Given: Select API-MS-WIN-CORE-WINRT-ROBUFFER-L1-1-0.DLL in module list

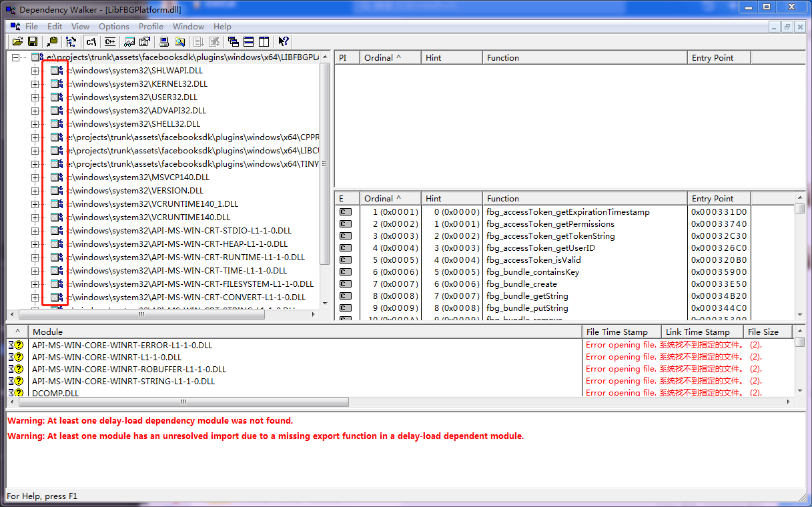Looking at the screenshot, I should pyautogui.click(x=129, y=369).
